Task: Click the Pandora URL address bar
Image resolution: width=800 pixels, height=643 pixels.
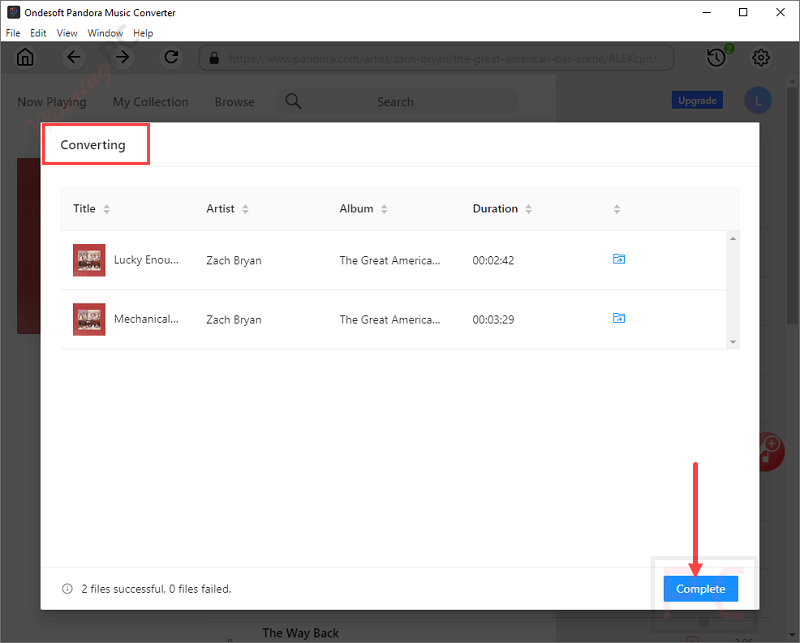Action: pyautogui.click(x=436, y=58)
